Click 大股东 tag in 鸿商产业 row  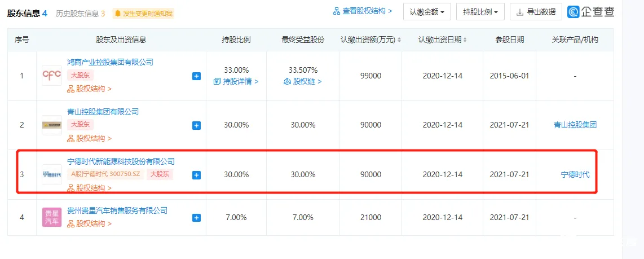point(81,75)
